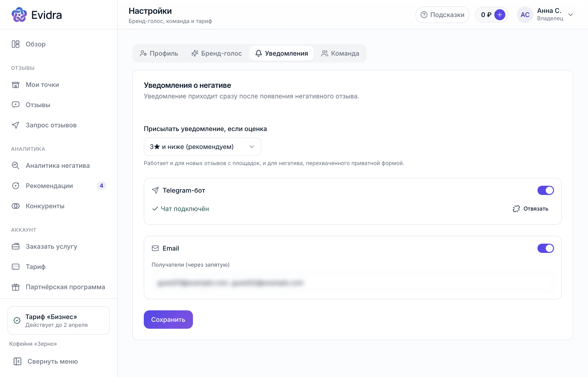Open Мои точки menu item
Screen dimensions: 588x377
(59, 85)
